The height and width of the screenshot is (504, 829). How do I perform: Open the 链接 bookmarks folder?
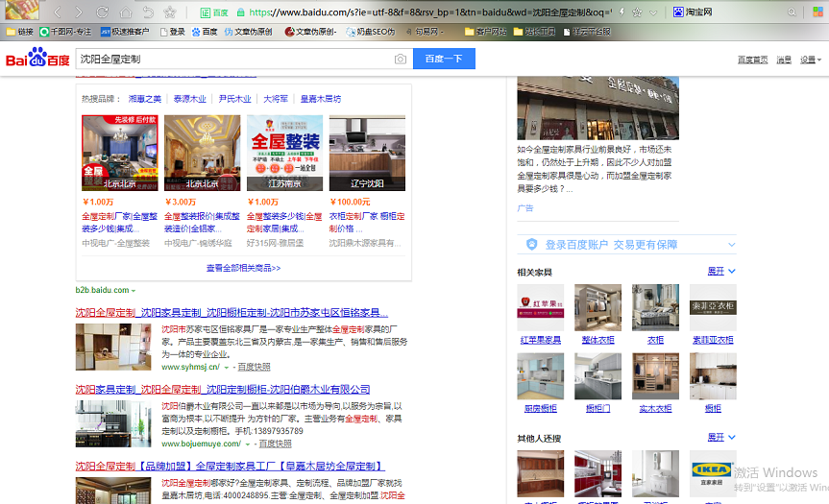19,32
